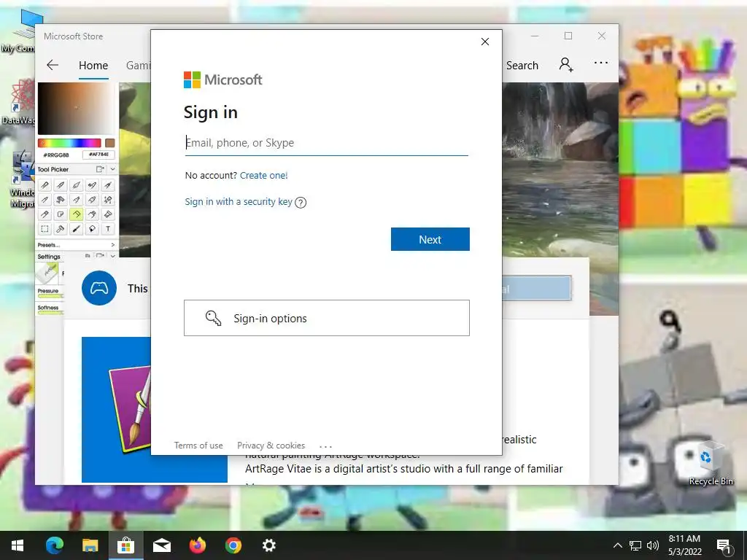Select the Fill bucket tool

pos(92,229)
